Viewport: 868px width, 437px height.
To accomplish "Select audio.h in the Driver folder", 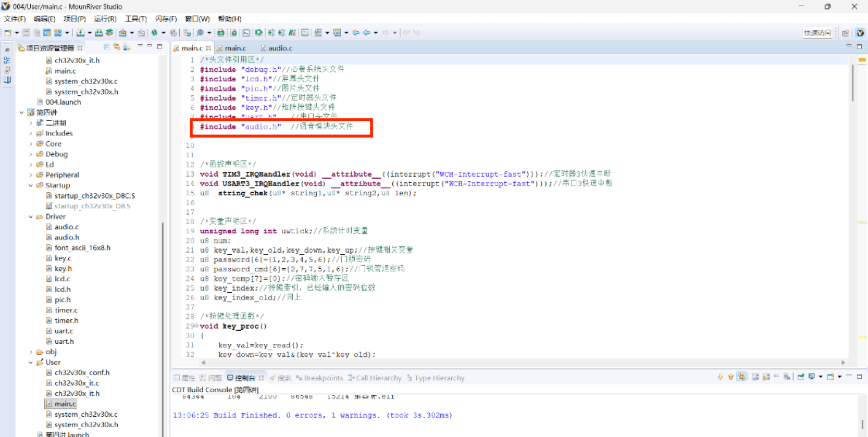I will coord(67,237).
